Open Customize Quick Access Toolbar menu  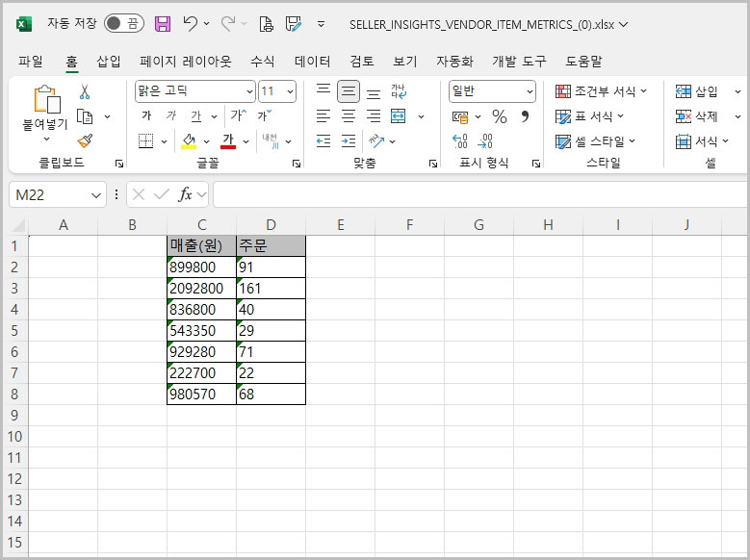321,23
